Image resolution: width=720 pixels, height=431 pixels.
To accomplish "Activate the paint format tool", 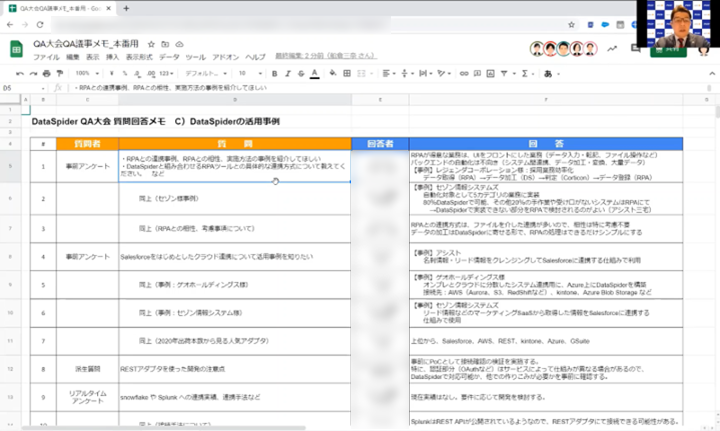I will 60,73.
